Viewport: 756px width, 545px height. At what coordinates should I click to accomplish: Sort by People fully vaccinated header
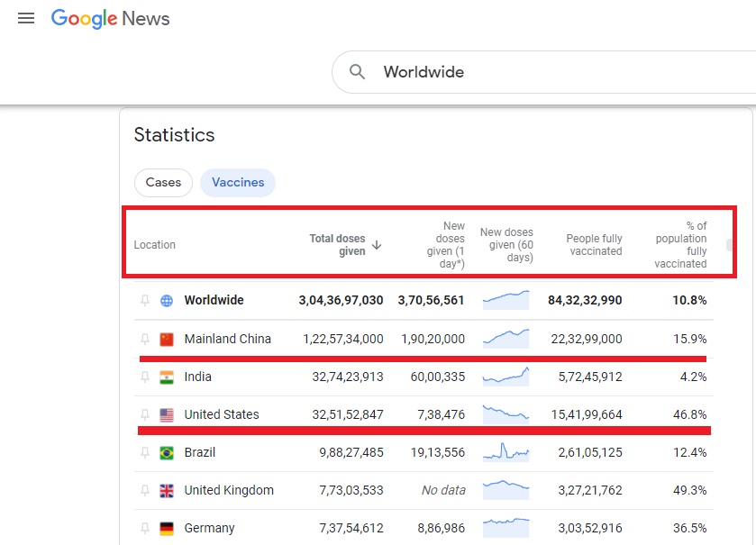tap(594, 245)
